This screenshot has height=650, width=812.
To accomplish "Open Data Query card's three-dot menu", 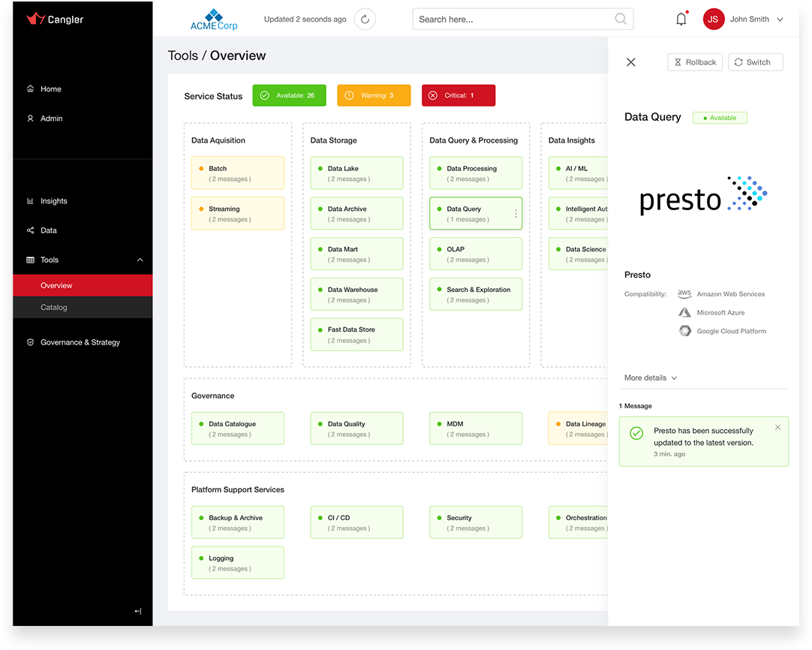I will click(x=516, y=213).
